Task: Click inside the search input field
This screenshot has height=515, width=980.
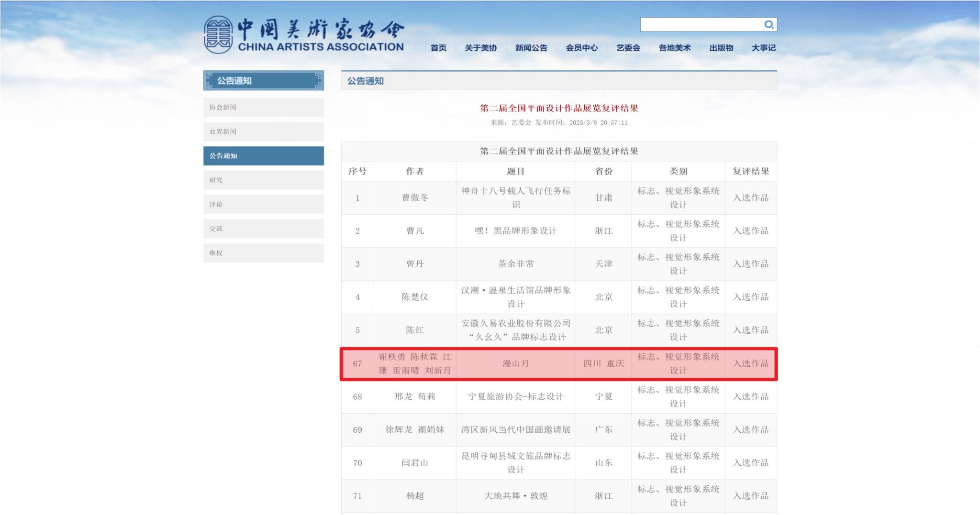Action: coord(701,24)
